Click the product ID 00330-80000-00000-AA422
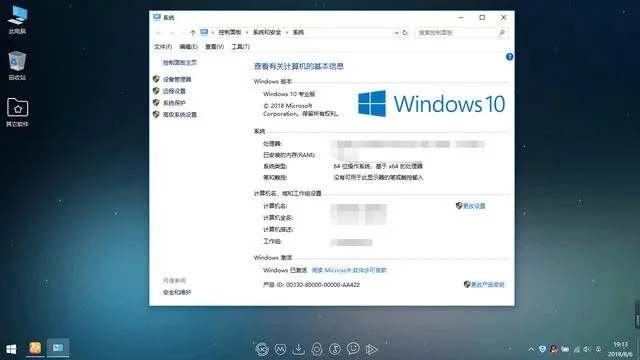Viewport: 640px width, 360px height. pos(323,284)
